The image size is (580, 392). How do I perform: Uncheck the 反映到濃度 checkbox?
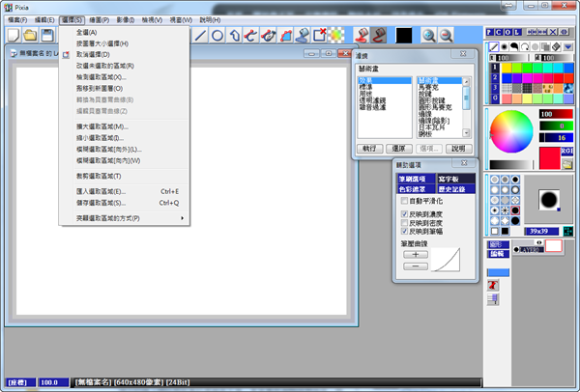click(x=404, y=212)
